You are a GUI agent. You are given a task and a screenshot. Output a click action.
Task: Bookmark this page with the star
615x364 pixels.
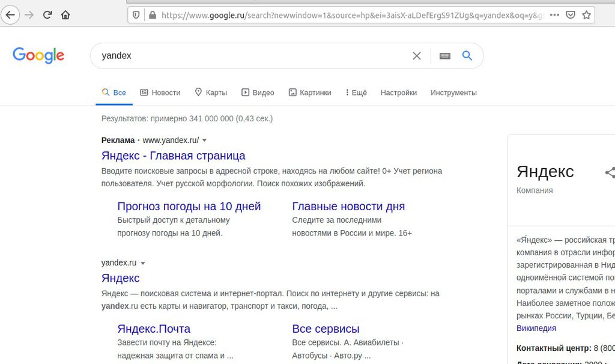click(x=587, y=14)
